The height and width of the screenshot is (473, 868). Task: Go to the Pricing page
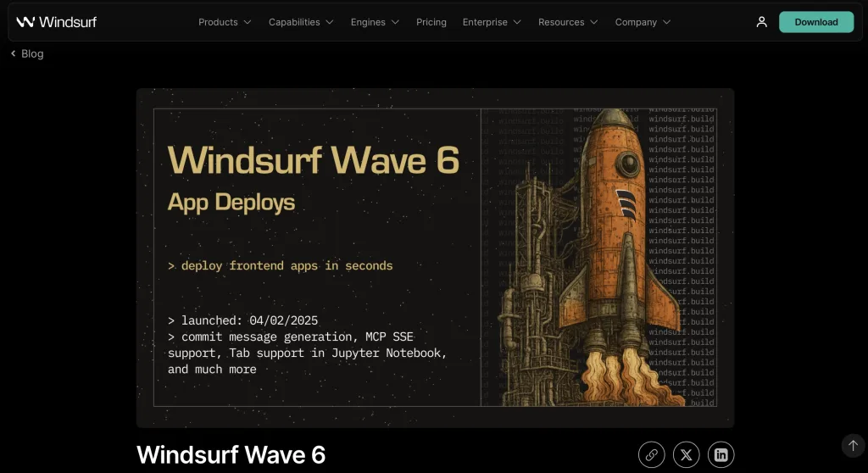431,22
